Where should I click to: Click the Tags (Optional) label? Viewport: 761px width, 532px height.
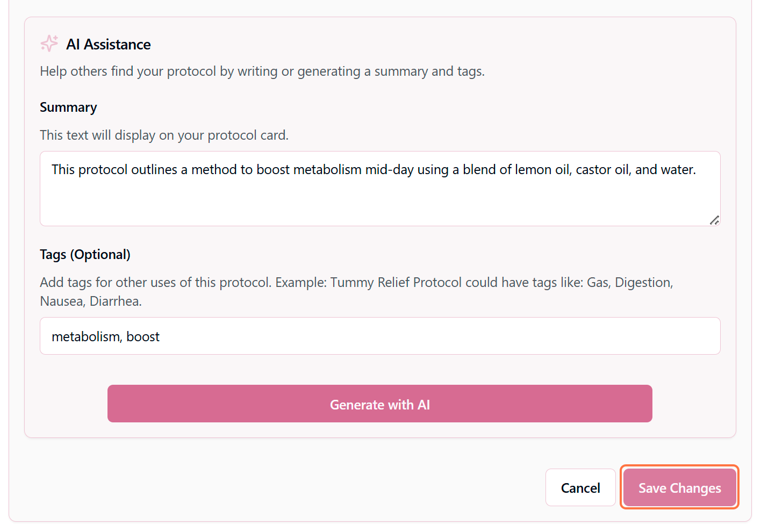85,255
